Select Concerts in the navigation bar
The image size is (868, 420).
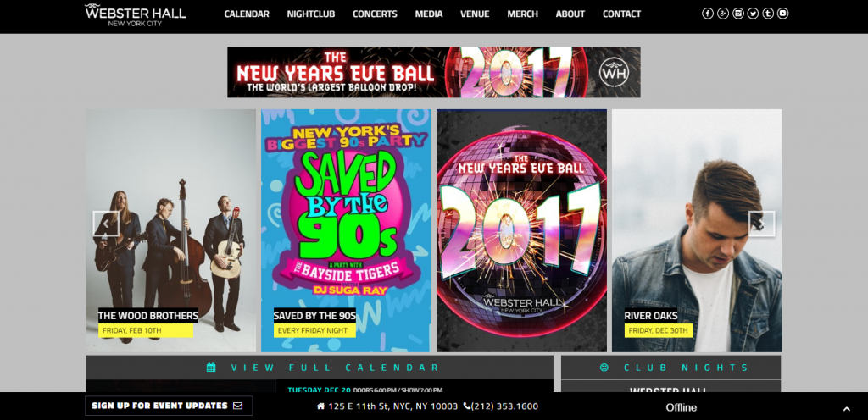click(375, 14)
